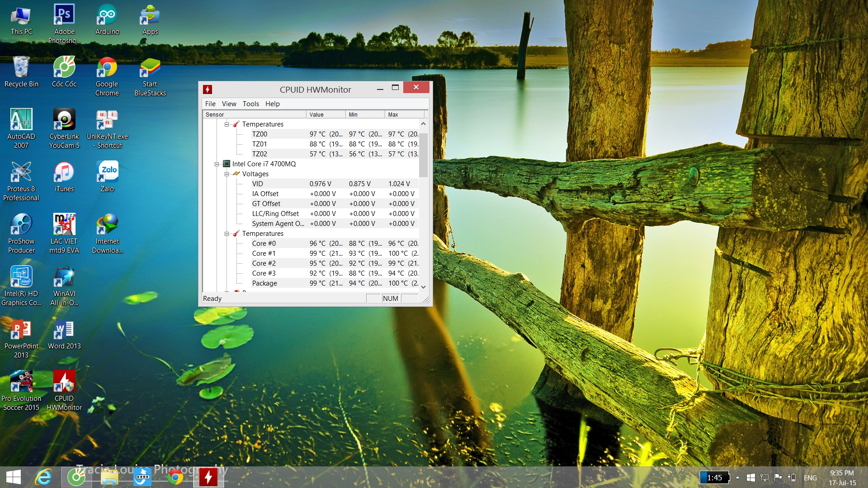Select the System Agent Offset row
The height and width of the screenshot is (488, 868).
[x=335, y=224]
